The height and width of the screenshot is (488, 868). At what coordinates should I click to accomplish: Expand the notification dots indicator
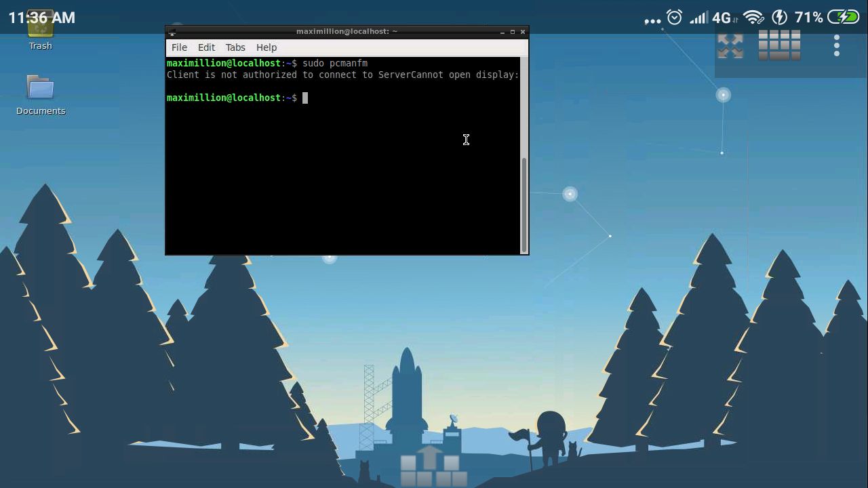652,19
